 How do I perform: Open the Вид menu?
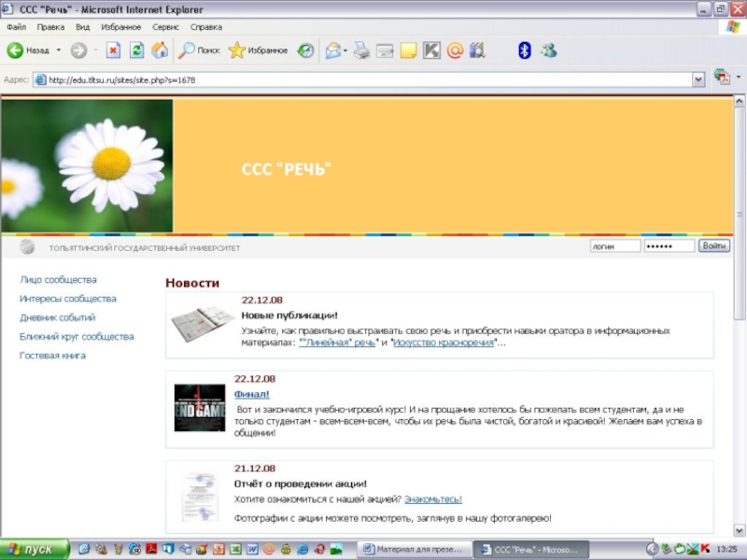coord(83,27)
